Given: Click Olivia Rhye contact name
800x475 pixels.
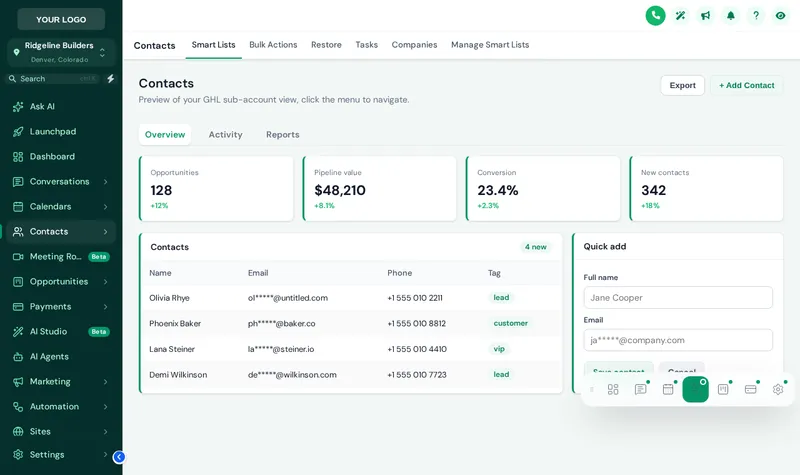Looking at the screenshot, I should point(169,298).
